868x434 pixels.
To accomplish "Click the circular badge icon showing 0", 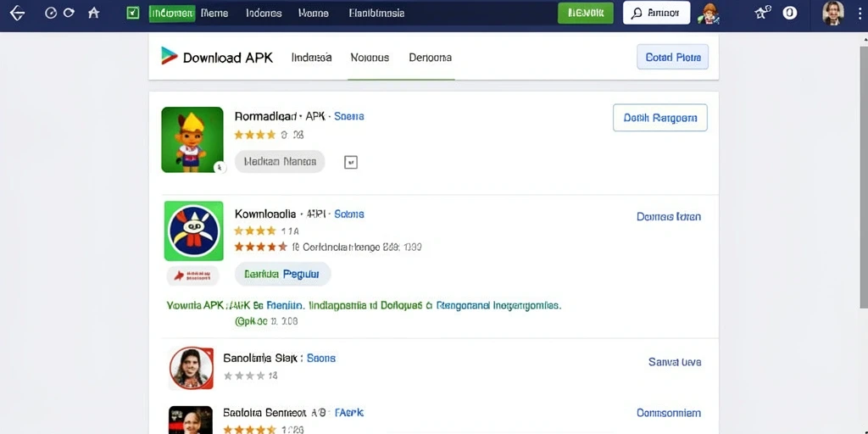I will click(790, 13).
